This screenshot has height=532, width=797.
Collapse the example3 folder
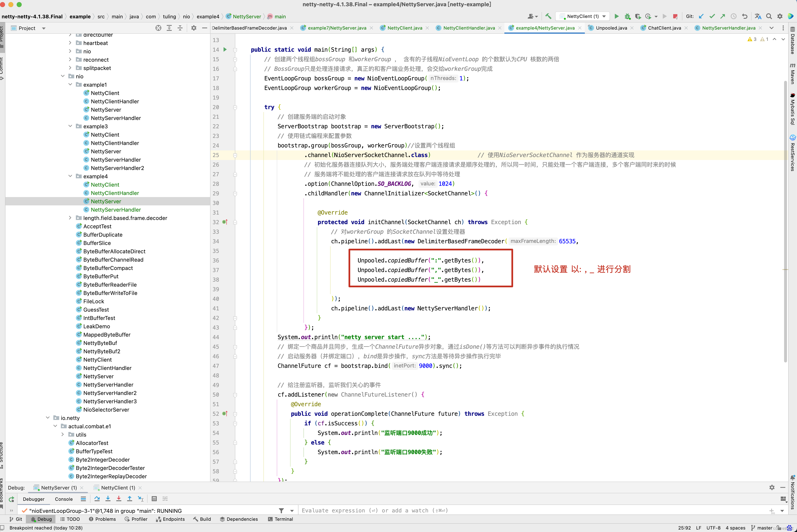click(70, 126)
